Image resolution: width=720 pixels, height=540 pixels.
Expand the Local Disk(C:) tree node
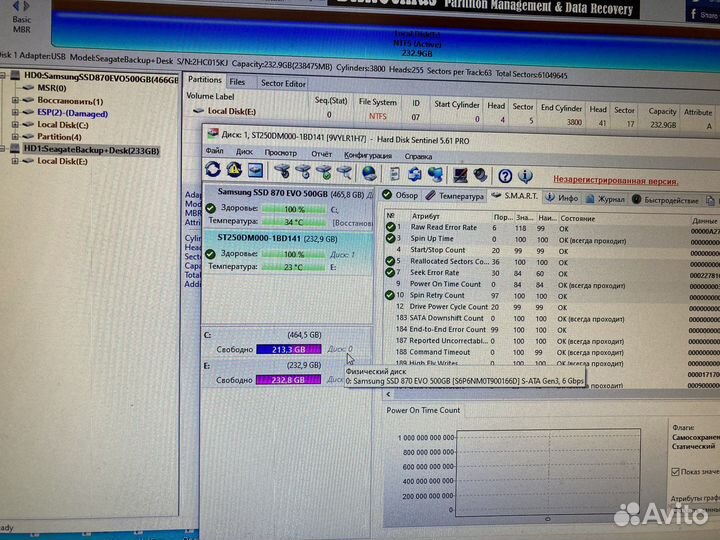click(x=15, y=124)
